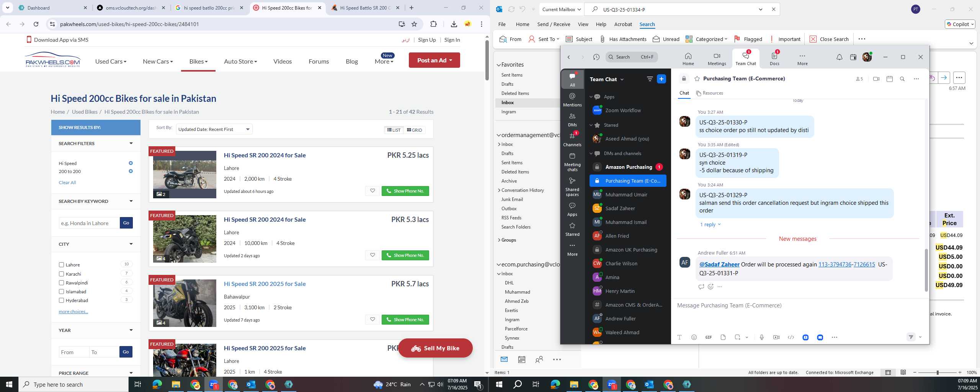The width and height of the screenshot is (980, 392).
Task: Reply to Andrew Fuller's message
Action: [701, 287]
